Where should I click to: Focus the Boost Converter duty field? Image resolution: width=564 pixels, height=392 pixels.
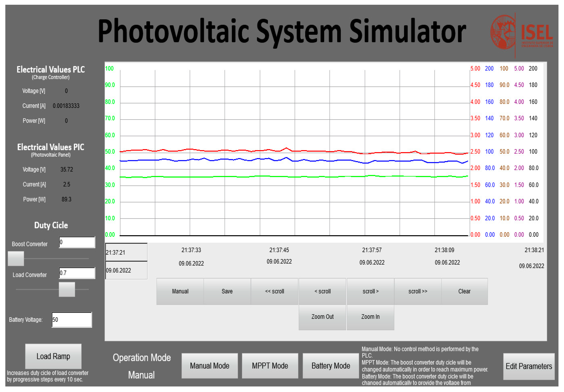(77, 242)
